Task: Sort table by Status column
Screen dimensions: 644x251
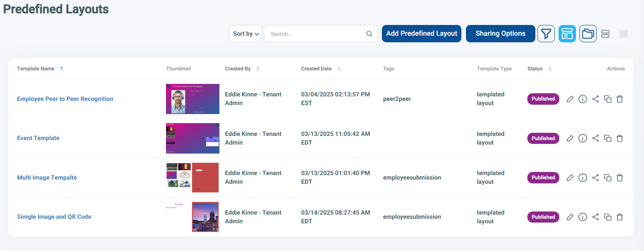Action: pyautogui.click(x=550, y=69)
